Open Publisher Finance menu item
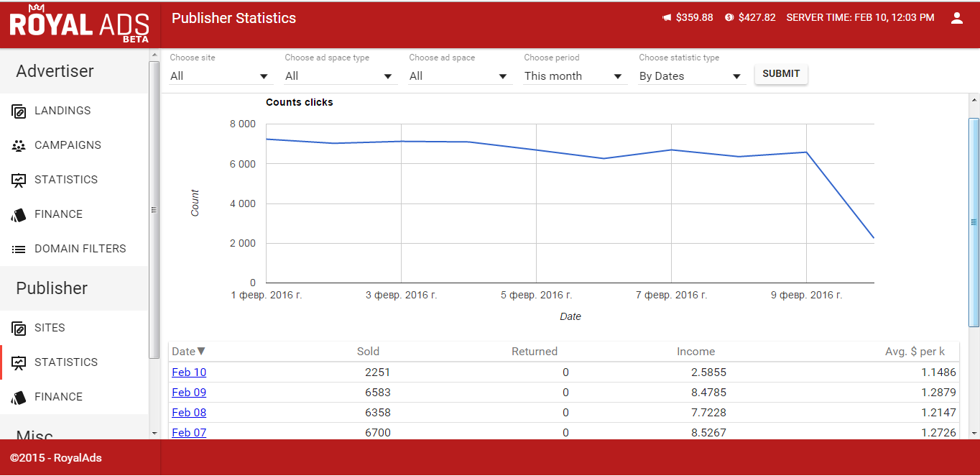 click(x=58, y=397)
